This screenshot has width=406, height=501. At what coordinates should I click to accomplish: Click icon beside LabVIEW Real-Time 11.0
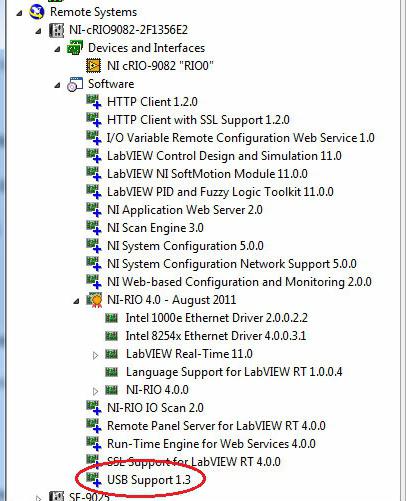(x=111, y=354)
